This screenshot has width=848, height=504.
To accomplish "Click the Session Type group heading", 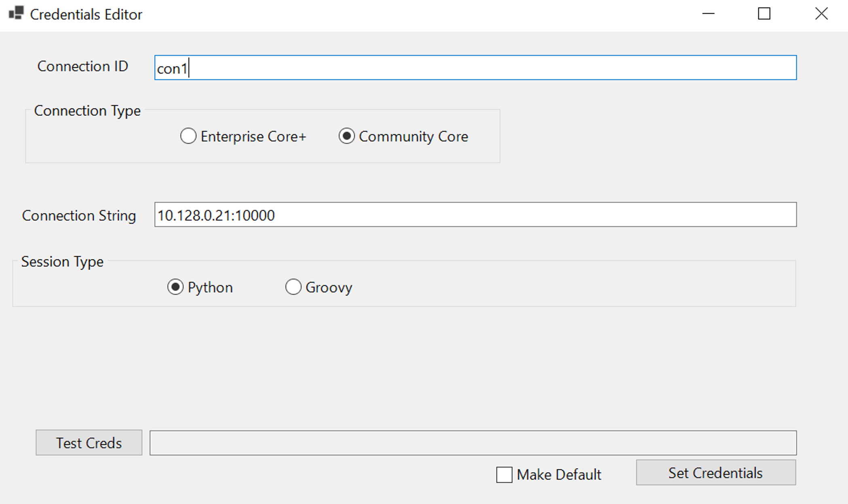I will click(x=62, y=262).
